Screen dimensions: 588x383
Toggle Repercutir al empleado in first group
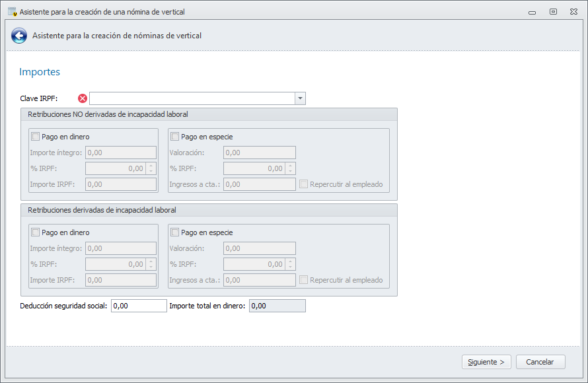click(304, 184)
